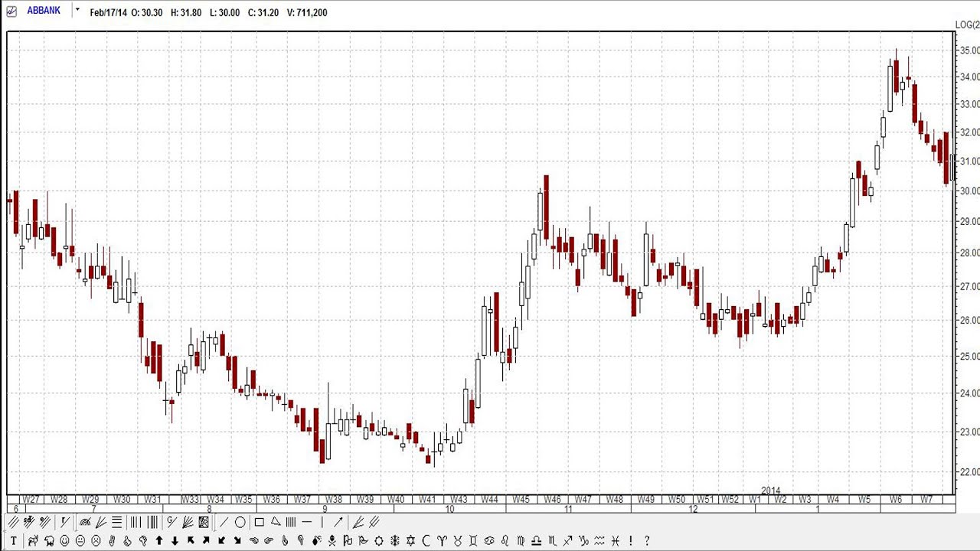This screenshot has height=551, width=980.
Task: Choose the sun symbol
Action: point(379,540)
